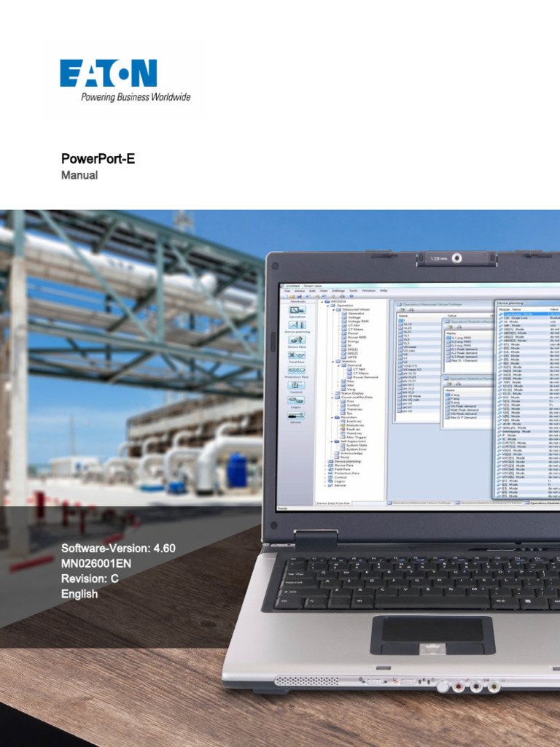The height and width of the screenshot is (747, 560).
Task: Switch to Device Data from File tab
Action: pos(333,503)
